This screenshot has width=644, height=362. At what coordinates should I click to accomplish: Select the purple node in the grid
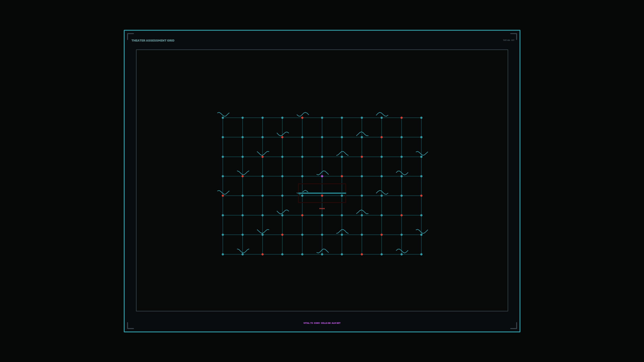(322, 176)
